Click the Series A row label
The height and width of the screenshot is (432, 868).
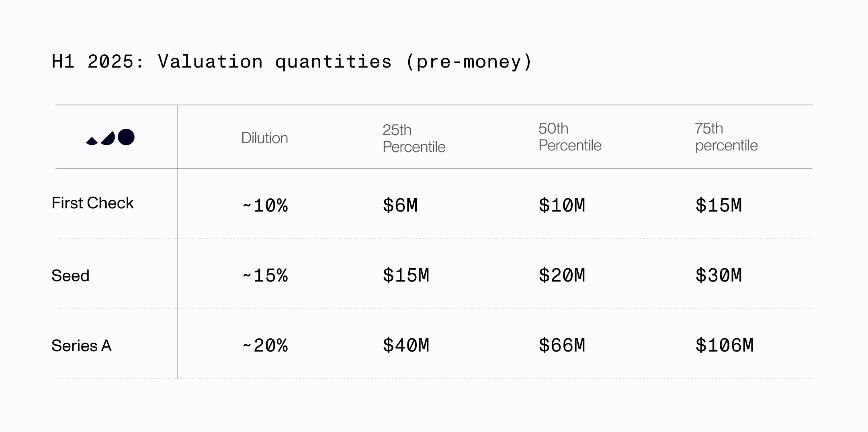point(81,346)
